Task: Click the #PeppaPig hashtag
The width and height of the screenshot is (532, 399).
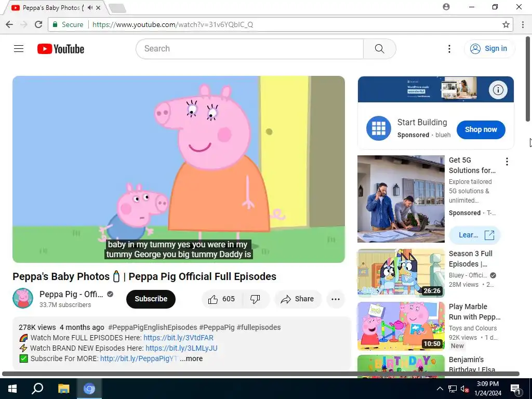Action: tap(217, 327)
